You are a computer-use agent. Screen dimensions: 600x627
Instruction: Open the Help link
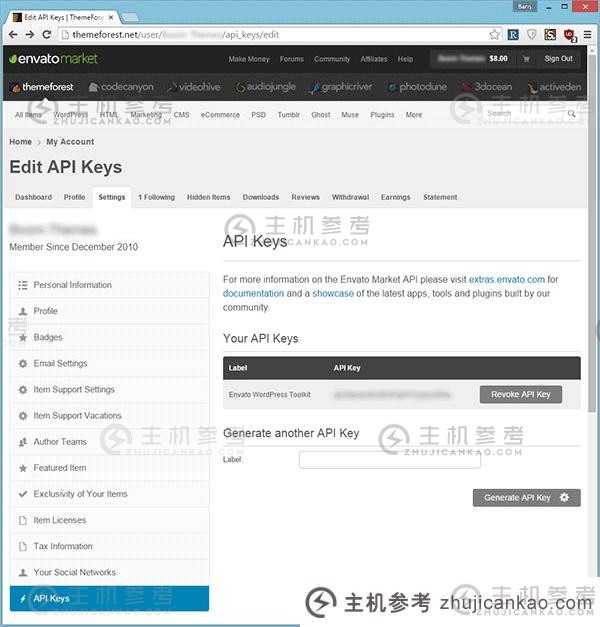405,59
